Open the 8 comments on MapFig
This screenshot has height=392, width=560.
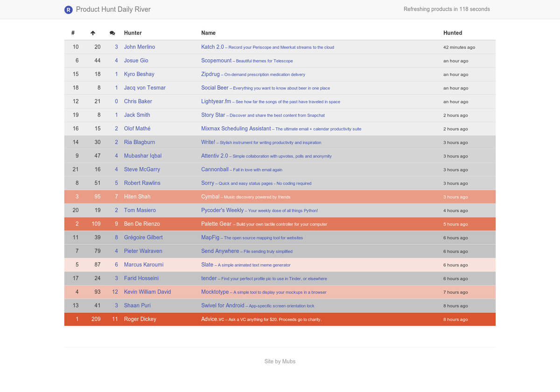(117, 237)
